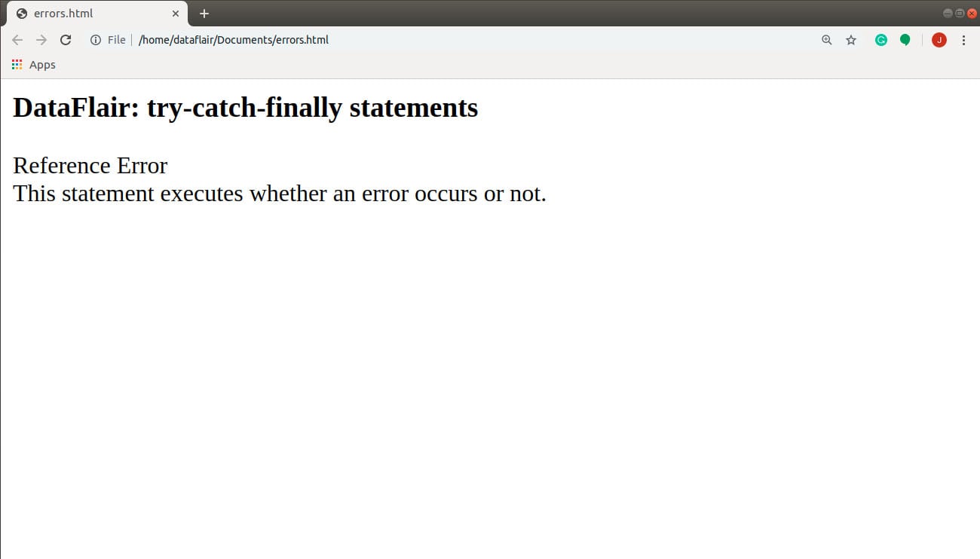Open a new tab with the plus button

click(x=204, y=13)
